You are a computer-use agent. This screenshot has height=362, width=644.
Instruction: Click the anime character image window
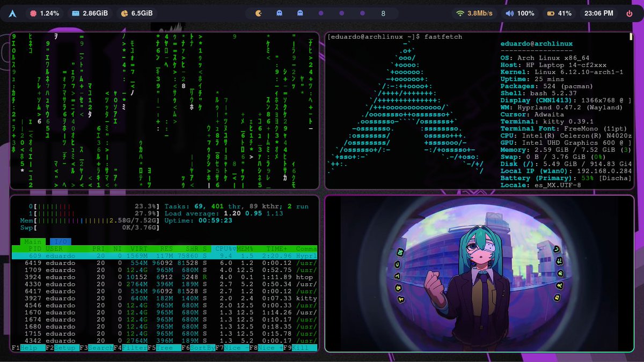479,274
